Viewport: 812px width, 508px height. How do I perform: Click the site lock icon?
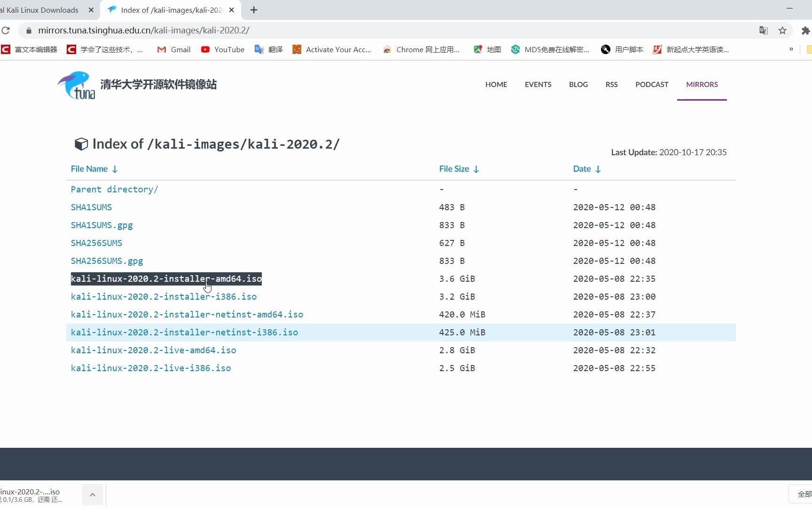29,31
